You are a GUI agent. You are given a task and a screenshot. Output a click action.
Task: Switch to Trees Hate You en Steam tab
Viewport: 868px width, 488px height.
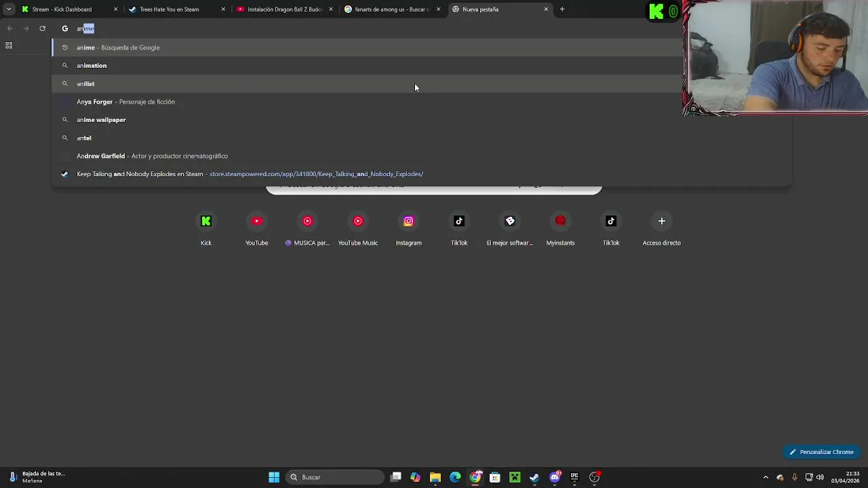pos(176,9)
